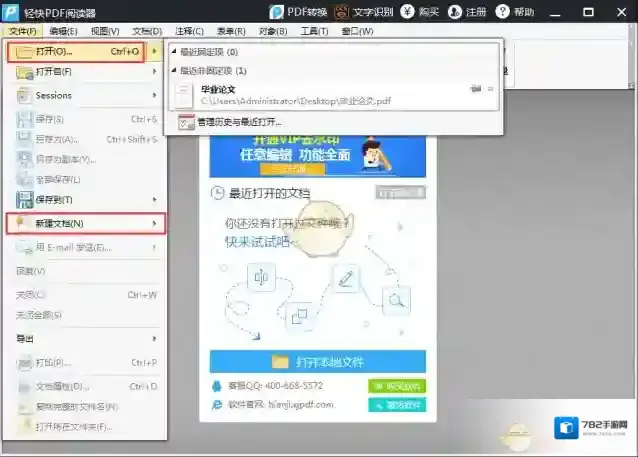
Task: Open the recent file 毕业论文
Action: click(x=334, y=95)
